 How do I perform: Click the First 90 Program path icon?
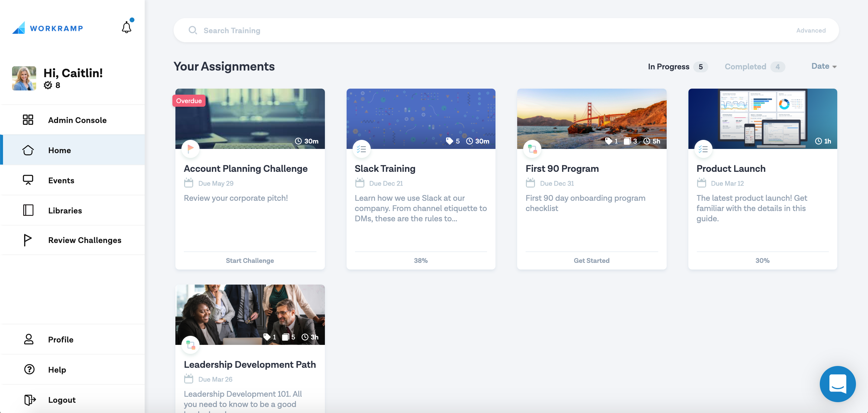(532, 149)
